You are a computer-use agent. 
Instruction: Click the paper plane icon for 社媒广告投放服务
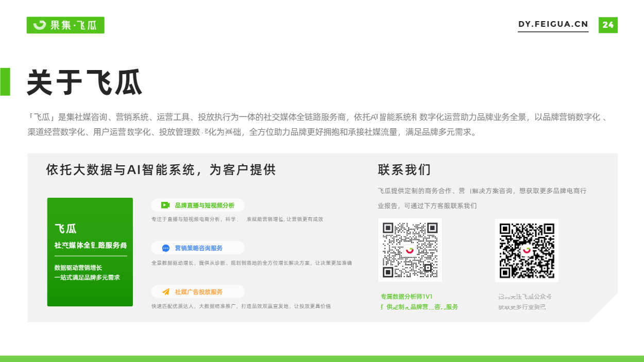coord(166,291)
